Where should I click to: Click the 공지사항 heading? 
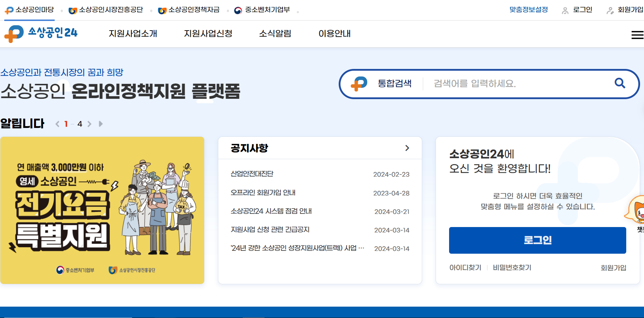tap(249, 148)
